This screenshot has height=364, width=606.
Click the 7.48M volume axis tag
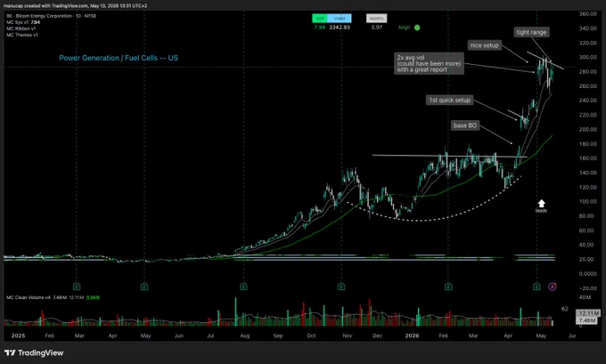(588, 320)
